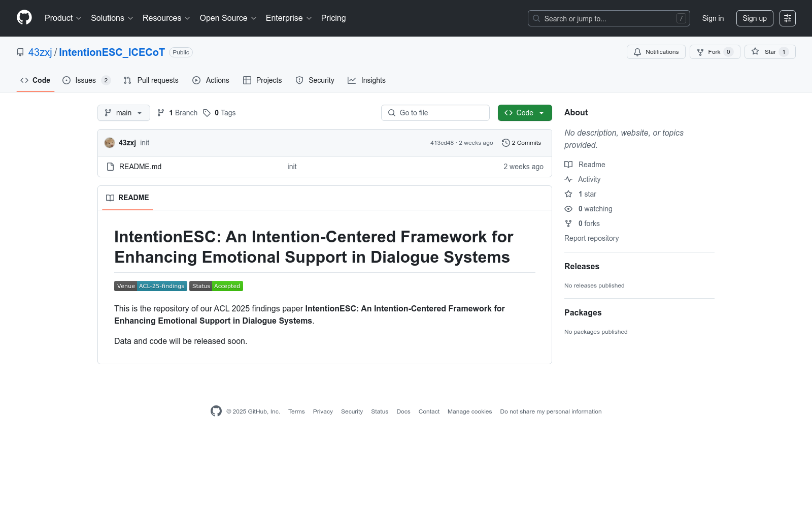Switch to the Issues tab

85,80
